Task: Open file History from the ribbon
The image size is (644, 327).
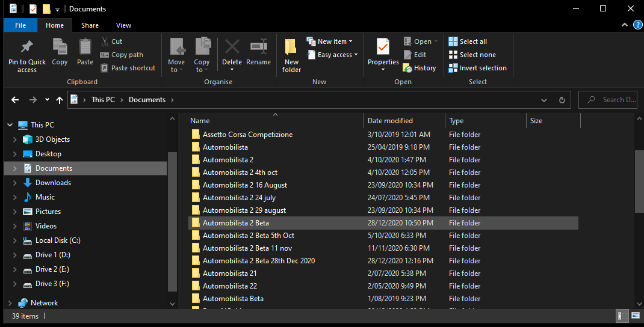Action: 420,68
